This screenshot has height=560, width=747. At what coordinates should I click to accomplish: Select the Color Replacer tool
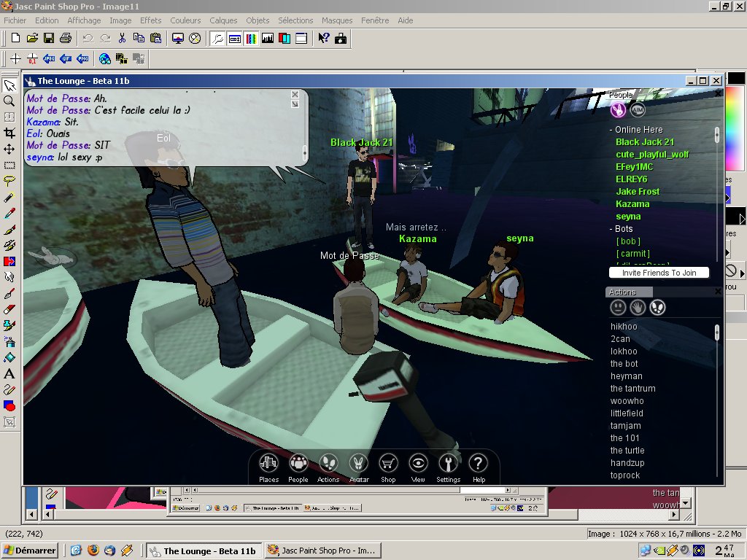click(9, 262)
